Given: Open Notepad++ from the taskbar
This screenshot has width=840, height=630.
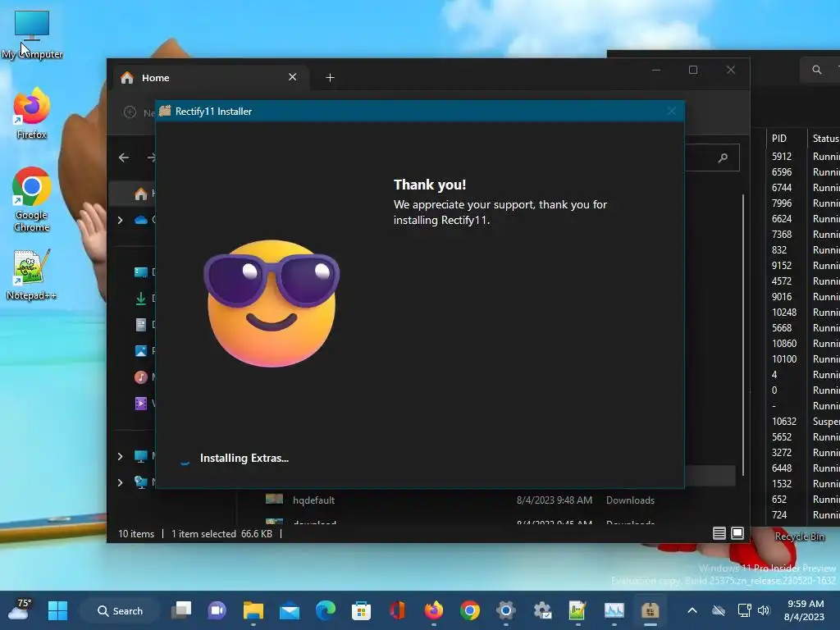Looking at the screenshot, I should pyautogui.click(x=577, y=610).
